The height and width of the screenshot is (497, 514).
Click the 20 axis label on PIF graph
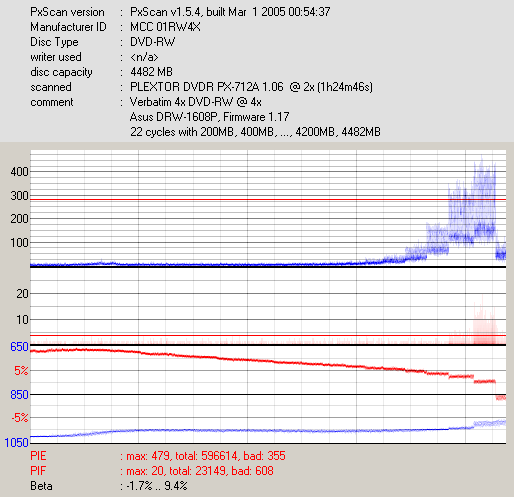pos(22,294)
